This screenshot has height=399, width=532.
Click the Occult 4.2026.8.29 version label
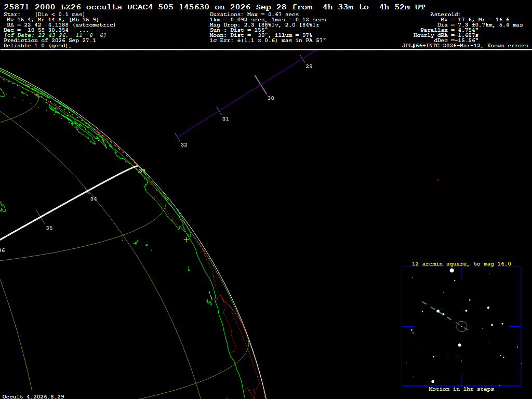33,396
